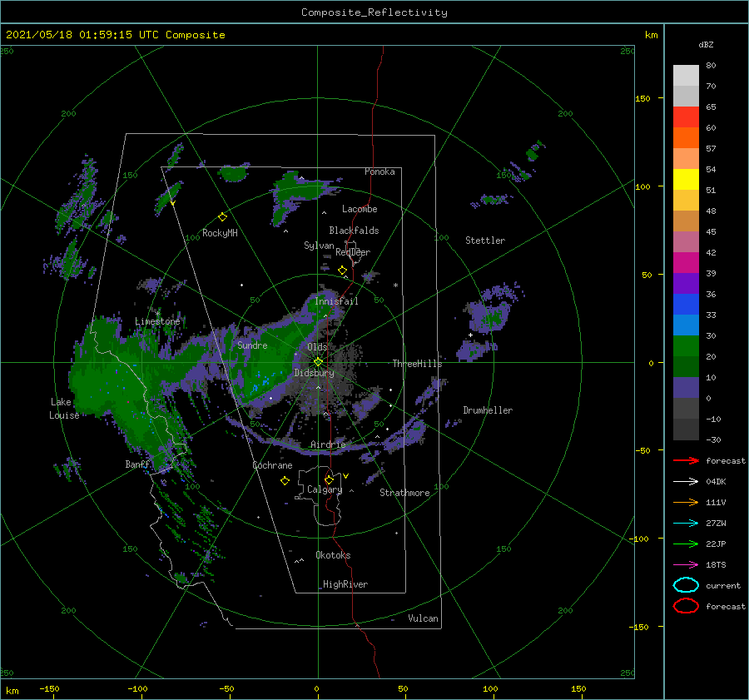Click the yellow diamond marker below RedDeer
This screenshot has height=700, width=749.
tap(342, 271)
